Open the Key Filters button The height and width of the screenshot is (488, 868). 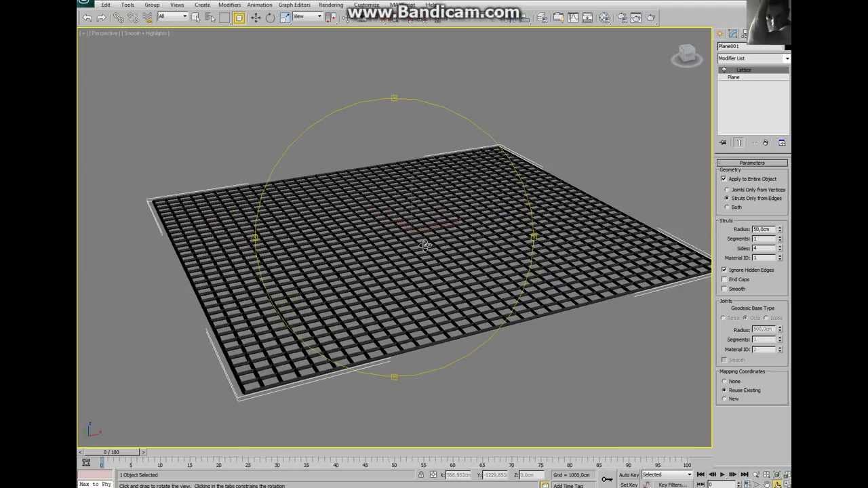tap(673, 485)
